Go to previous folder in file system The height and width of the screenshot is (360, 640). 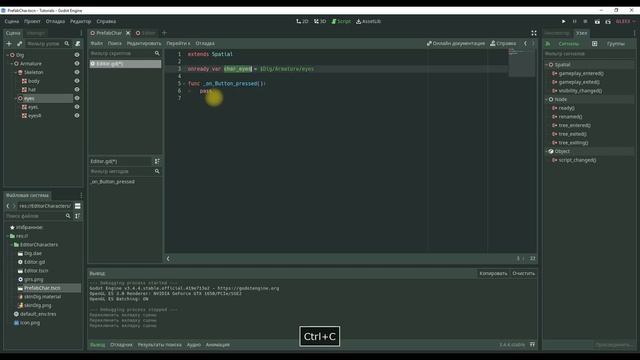8,206
